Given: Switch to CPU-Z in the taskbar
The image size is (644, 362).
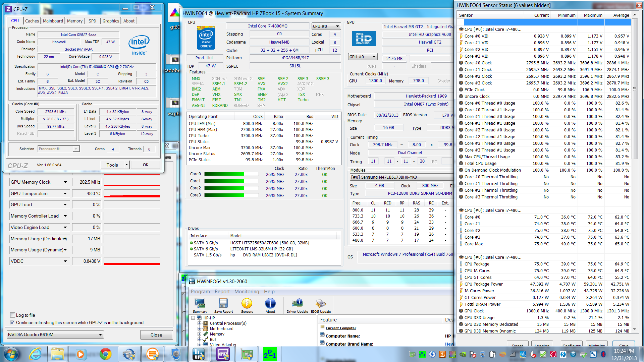Looking at the screenshot, I should pos(223,354).
